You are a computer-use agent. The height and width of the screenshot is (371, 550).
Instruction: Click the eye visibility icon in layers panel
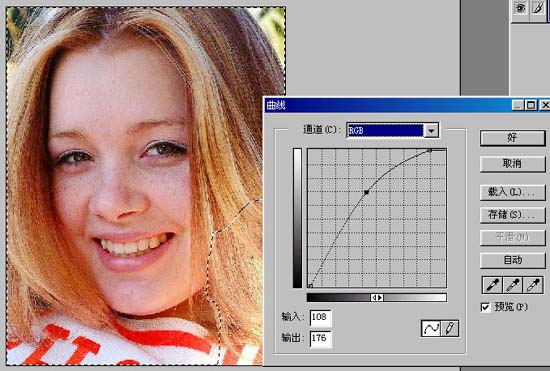point(520,9)
